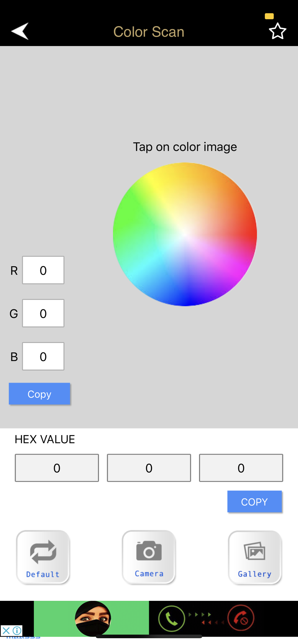Tap the red decline call icon
The width and height of the screenshot is (298, 644).
pos(241,619)
